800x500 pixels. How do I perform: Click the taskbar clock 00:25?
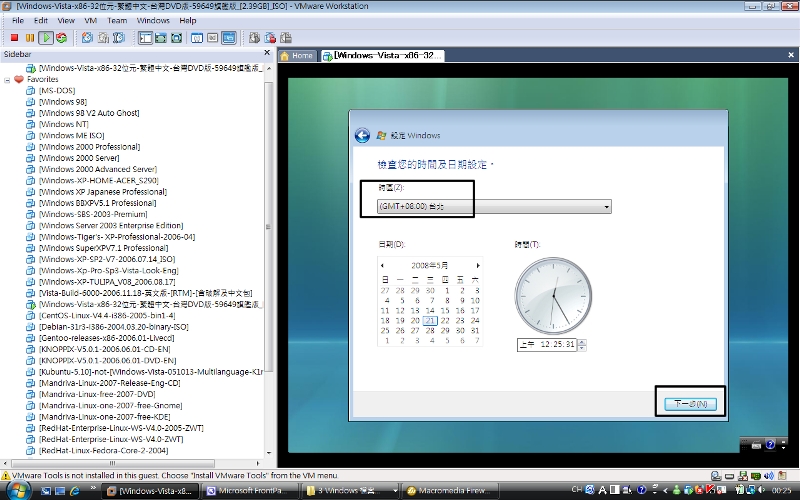click(x=782, y=490)
